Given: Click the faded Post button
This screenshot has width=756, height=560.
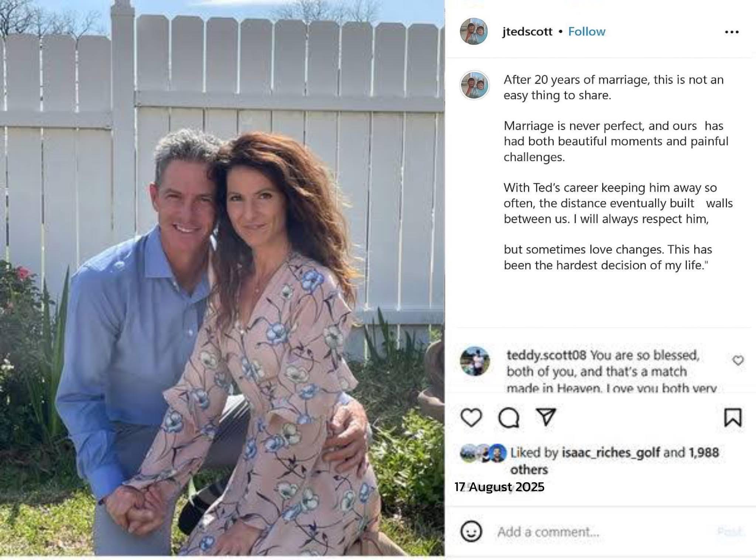Looking at the screenshot, I should [729, 532].
